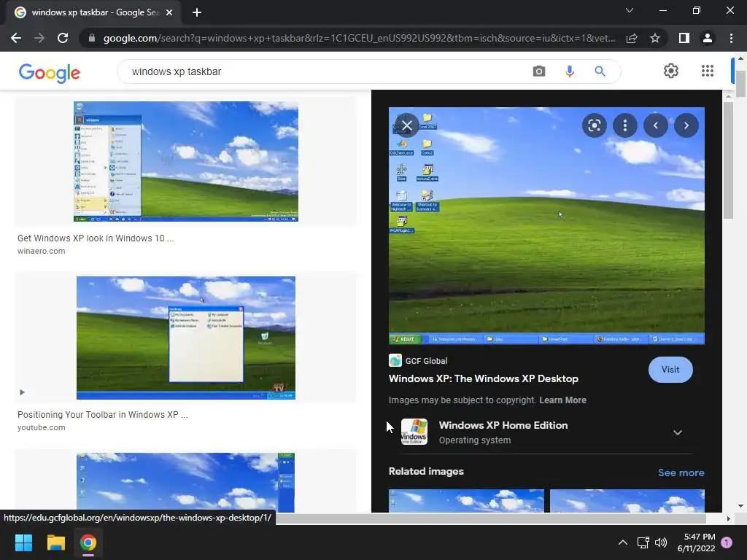This screenshot has height=560, width=747.
Task: Open the second related image thumbnail
Action: tap(627, 501)
